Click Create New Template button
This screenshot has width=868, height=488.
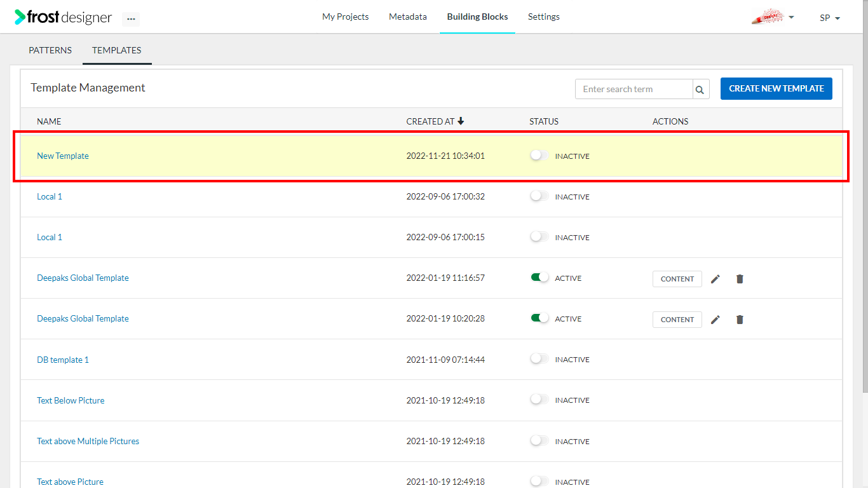(776, 88)
